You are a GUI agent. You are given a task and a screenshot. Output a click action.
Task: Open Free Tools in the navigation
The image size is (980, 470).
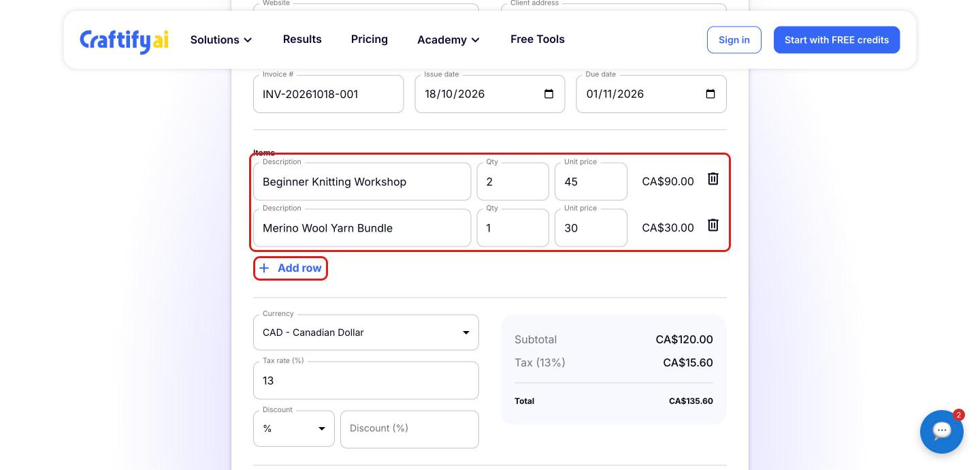(538, 39)
